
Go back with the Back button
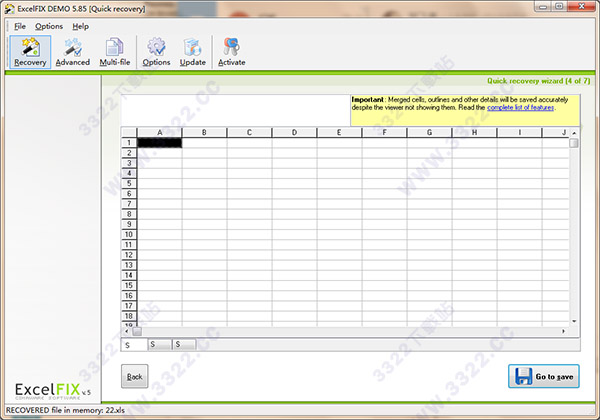pos(134,376)
